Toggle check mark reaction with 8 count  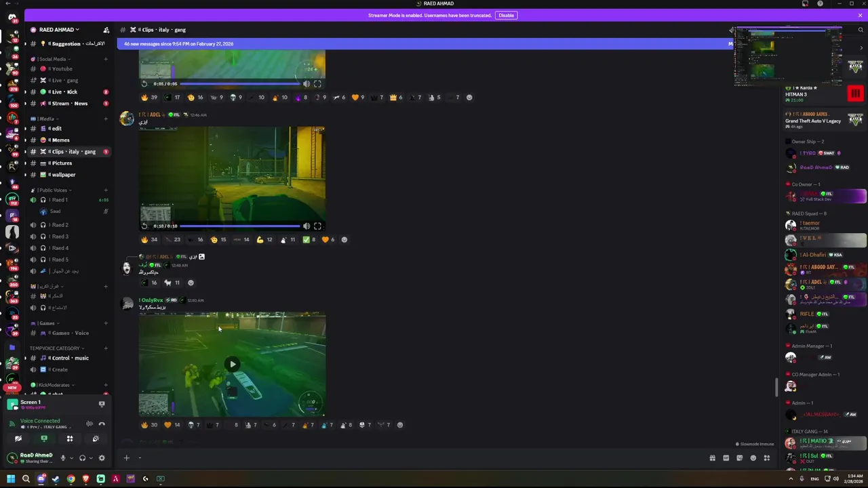coord(309,239)
